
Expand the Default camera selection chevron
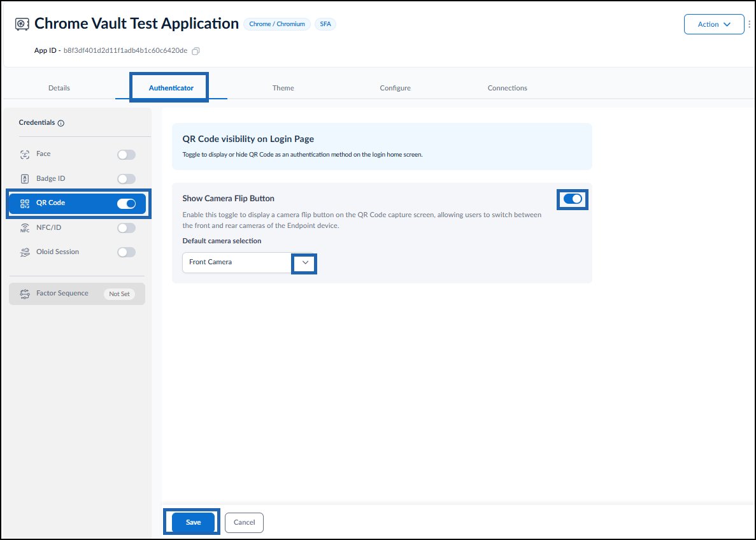pyautogui.click(x=304, y=263)
